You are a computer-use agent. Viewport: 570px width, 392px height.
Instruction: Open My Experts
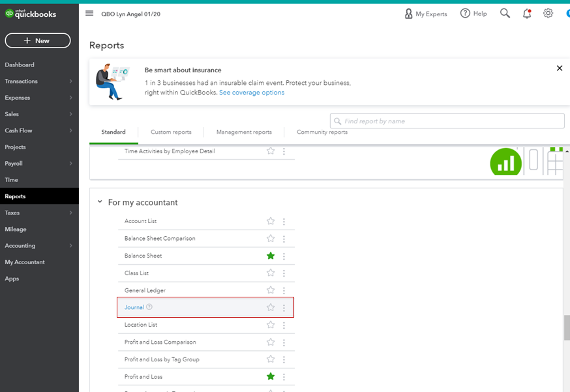coord(426,14)
